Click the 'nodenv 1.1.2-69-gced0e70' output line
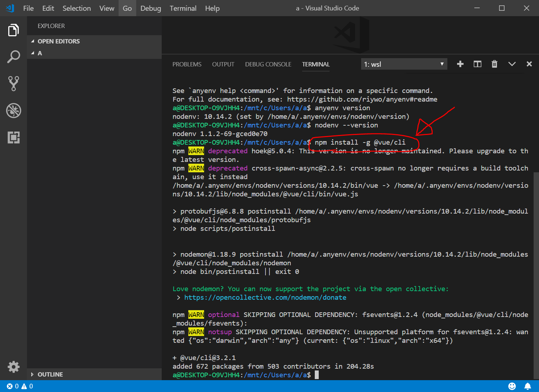The height and width of the screenshot is (392, 539). click(220, 134)
